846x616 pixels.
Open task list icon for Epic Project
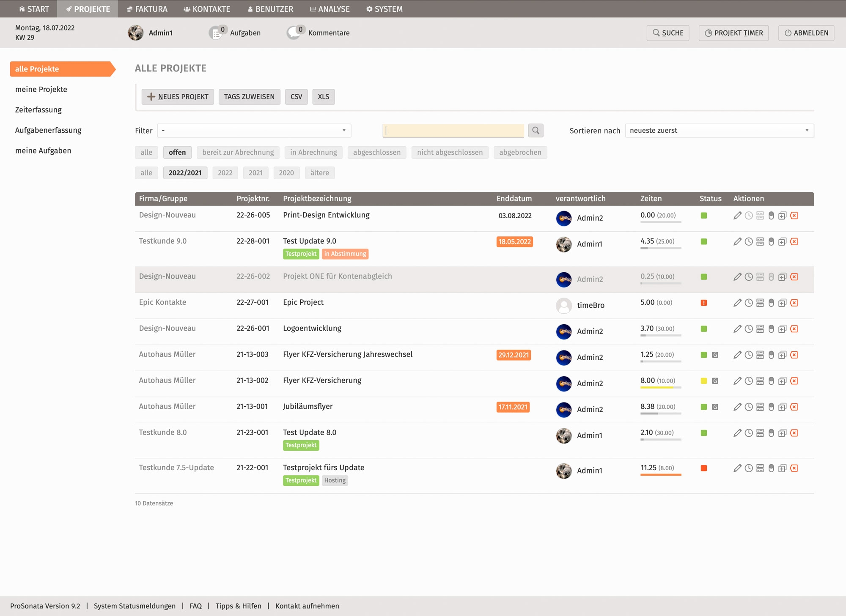[x=760, y=303]
